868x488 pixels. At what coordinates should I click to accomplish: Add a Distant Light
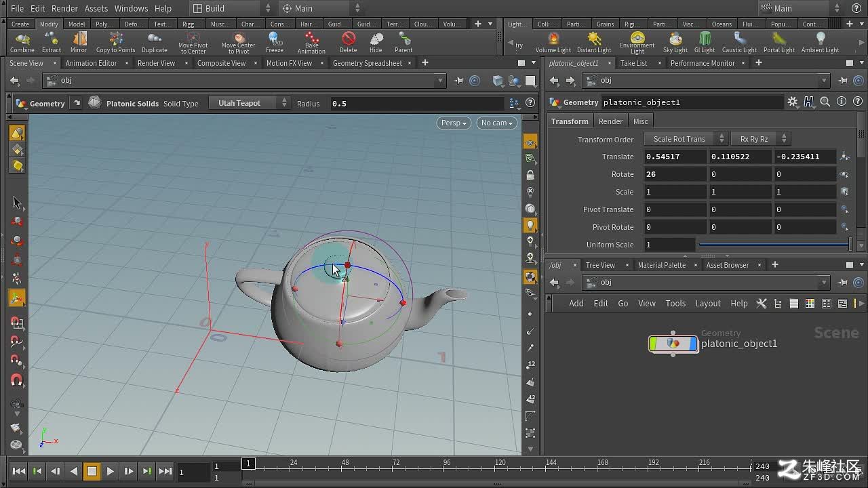click(x=594, y=43)
